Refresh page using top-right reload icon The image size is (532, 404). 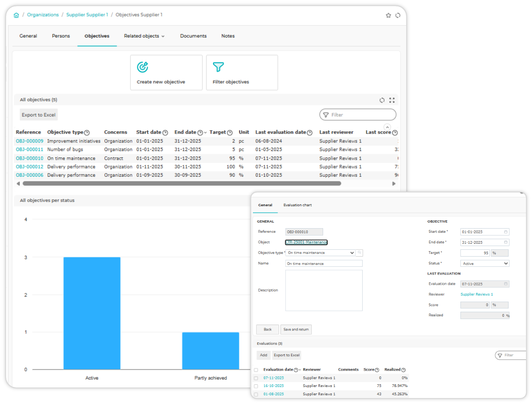point(398,15)
